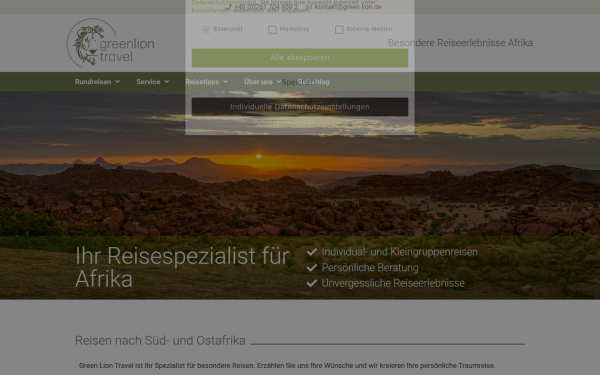This screenshot has width=600, height=375.
Task: Click the +49 phone number link
Action: click(x=262, y=7)
